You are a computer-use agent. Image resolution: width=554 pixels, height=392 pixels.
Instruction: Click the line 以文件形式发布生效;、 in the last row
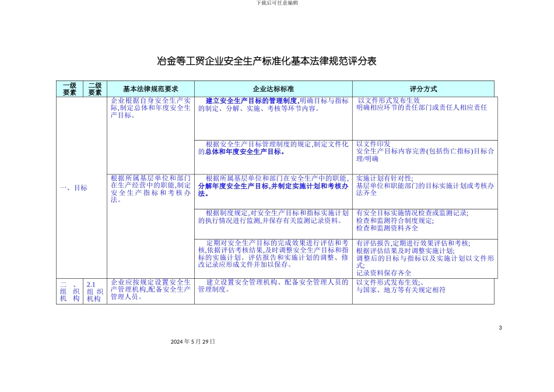(x=390, y=282)
